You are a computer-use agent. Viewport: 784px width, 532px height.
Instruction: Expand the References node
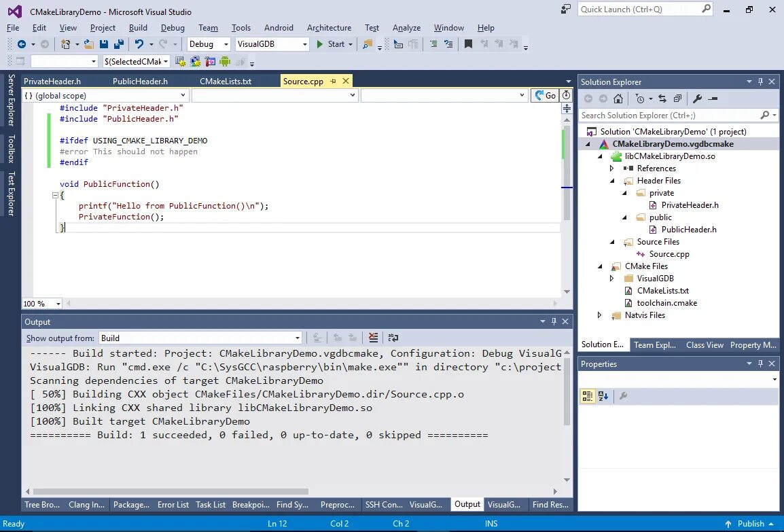pyautogui.click(x=611, y=169)
